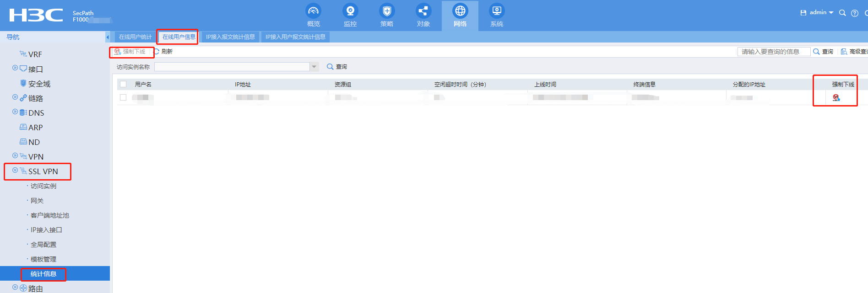Expand the 接口 tree node
This screenshot has height=293, width=868.
pyautogui.click(x=15, y=68)
